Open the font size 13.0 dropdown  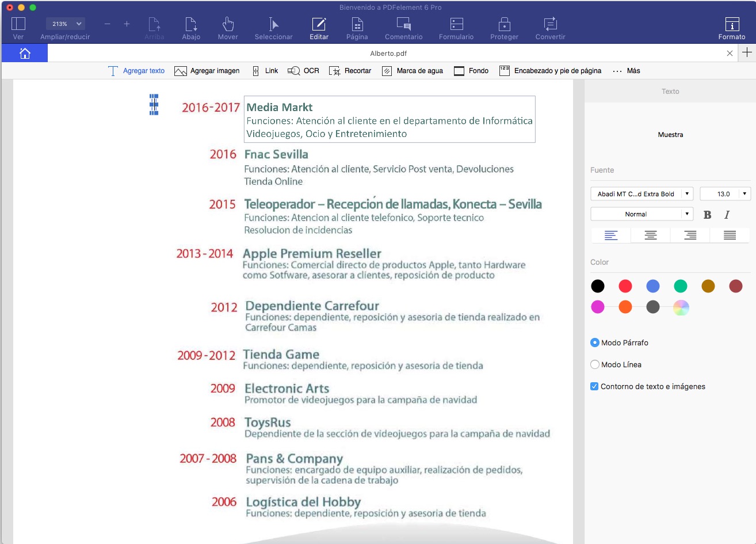[x=725, y=194]
